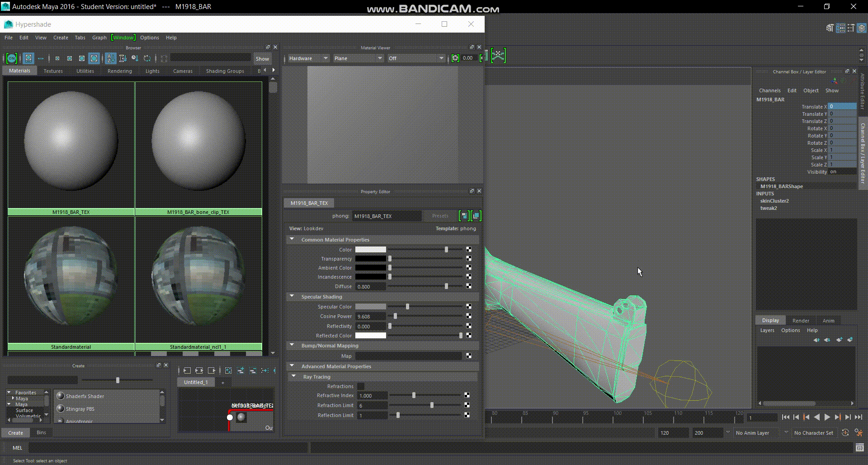Switch browser to icon view mode
The height and width of the screenshot is (465, 868).
(x=28, y=58)
